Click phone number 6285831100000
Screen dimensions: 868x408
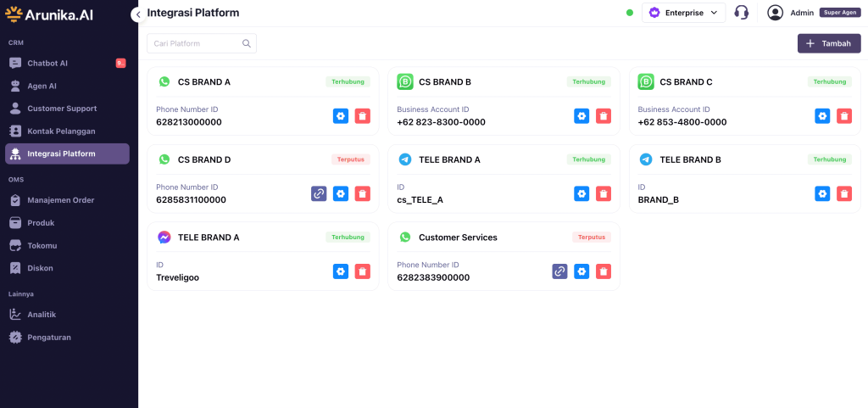point(191,200)
